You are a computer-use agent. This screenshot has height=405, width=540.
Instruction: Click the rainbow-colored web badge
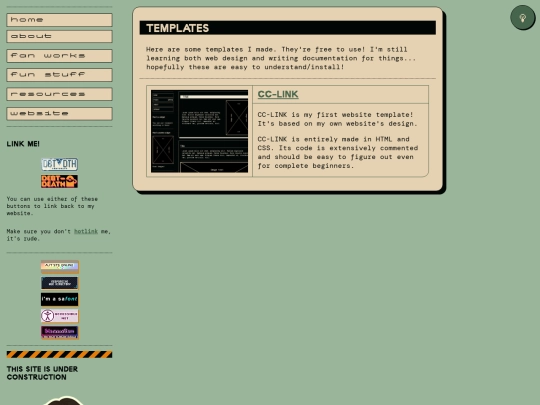[60, 267]
